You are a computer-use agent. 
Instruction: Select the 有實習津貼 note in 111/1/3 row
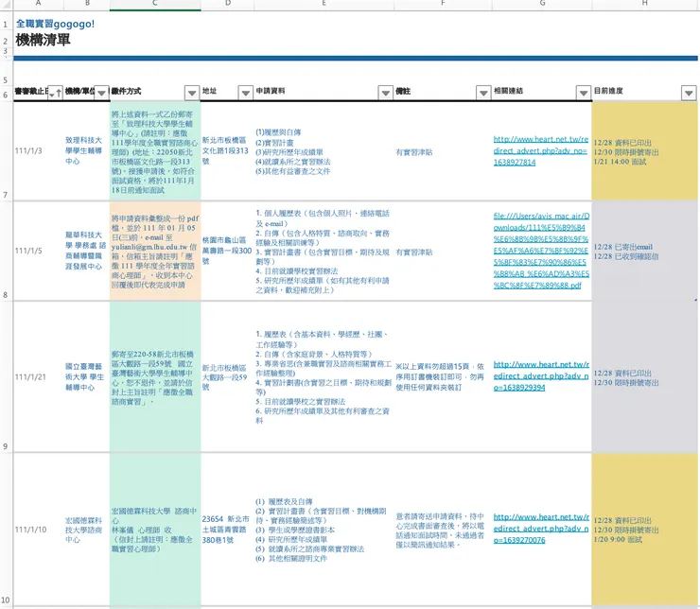pos(443,151)
